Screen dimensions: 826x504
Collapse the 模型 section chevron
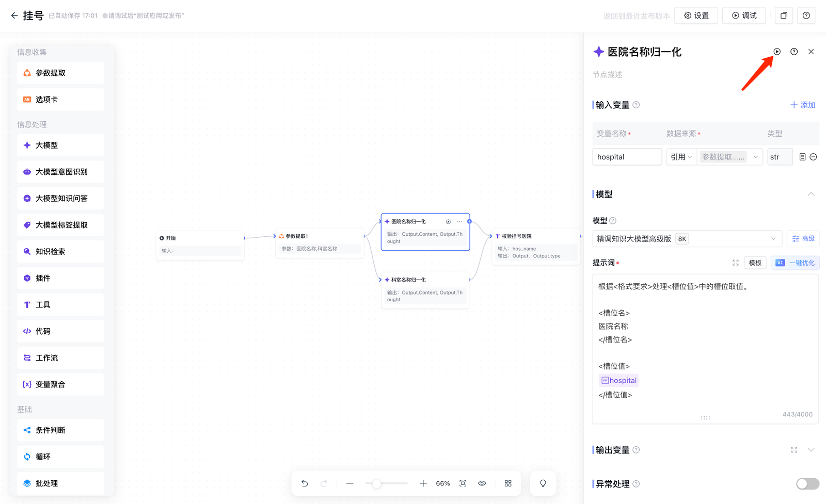coord(811,194)
